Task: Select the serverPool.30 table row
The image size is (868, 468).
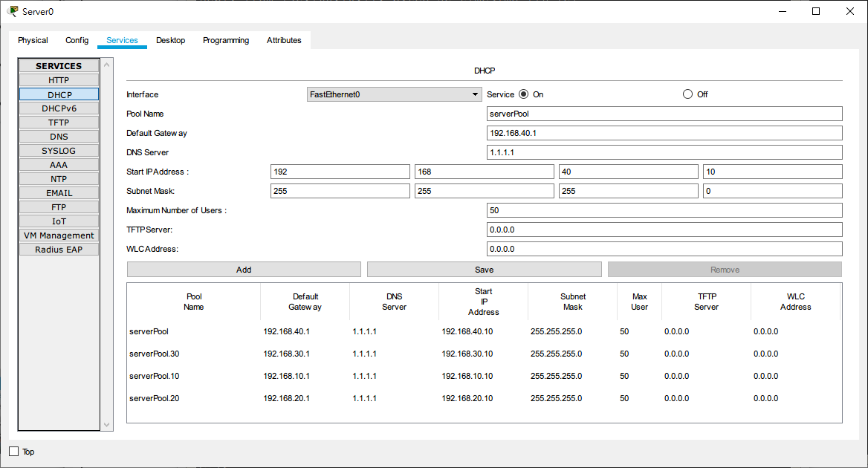Action: (x=483, y=354)
